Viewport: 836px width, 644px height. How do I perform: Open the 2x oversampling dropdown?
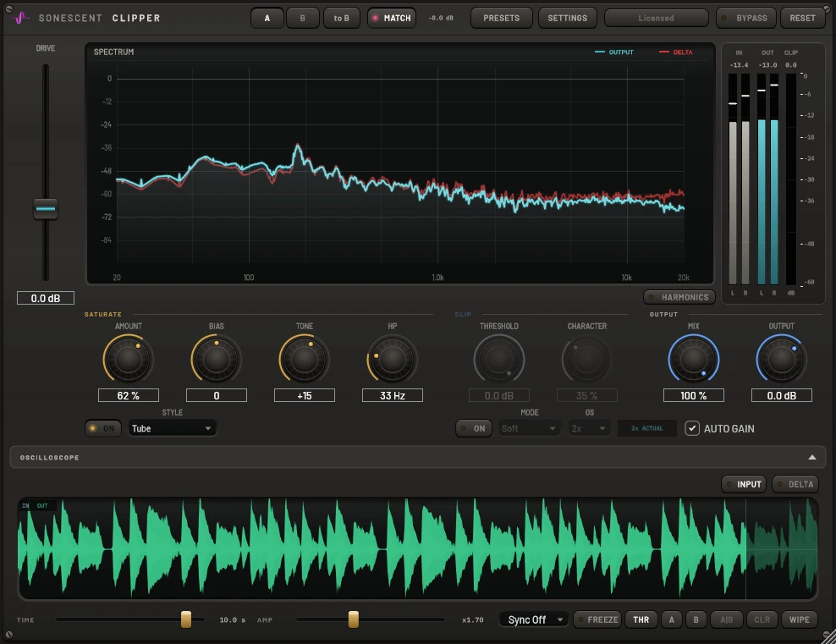pos(589,428)
